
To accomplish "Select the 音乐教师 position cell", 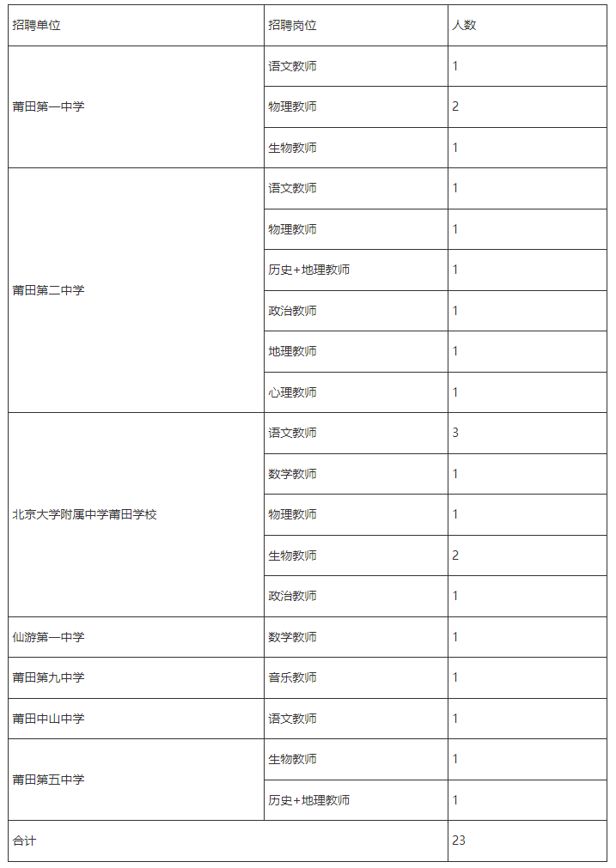I will coord(292,677).
